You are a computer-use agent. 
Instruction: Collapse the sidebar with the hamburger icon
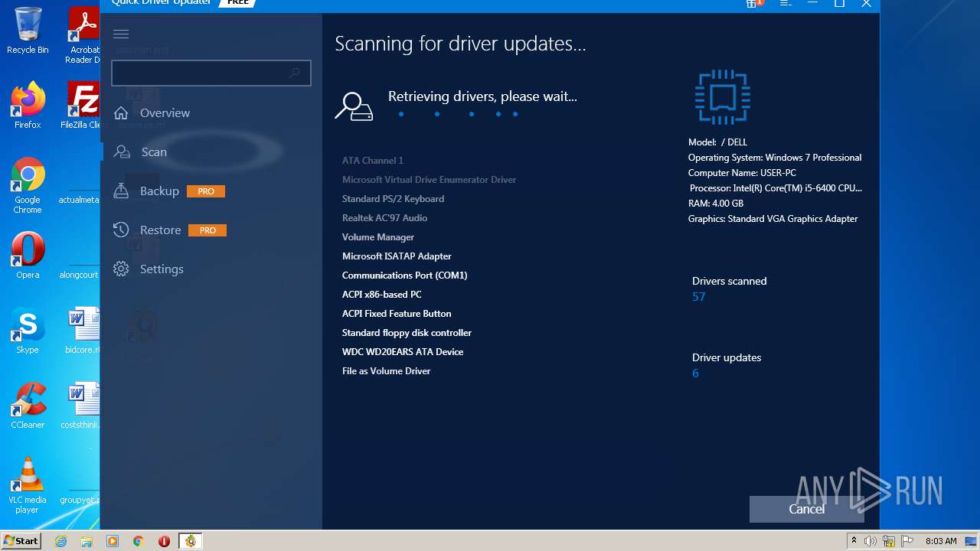pyautogui.click(x=121, y=34)
